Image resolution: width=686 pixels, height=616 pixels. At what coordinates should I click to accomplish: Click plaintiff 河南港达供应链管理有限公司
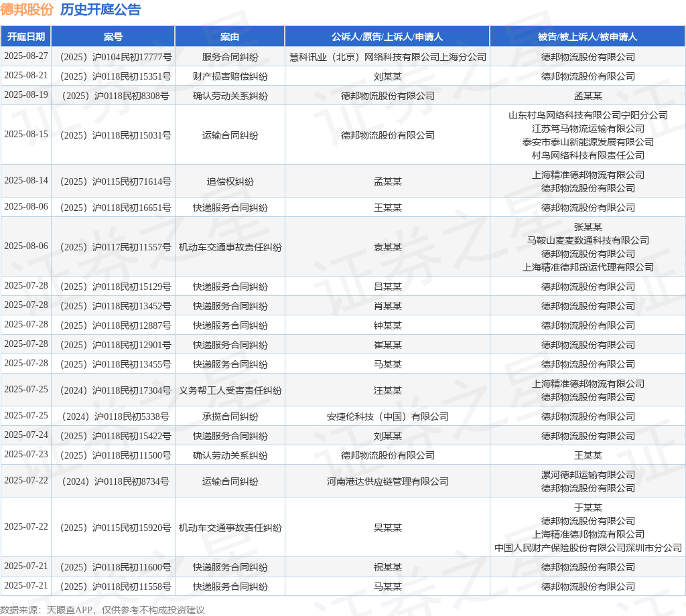(388, 481)
